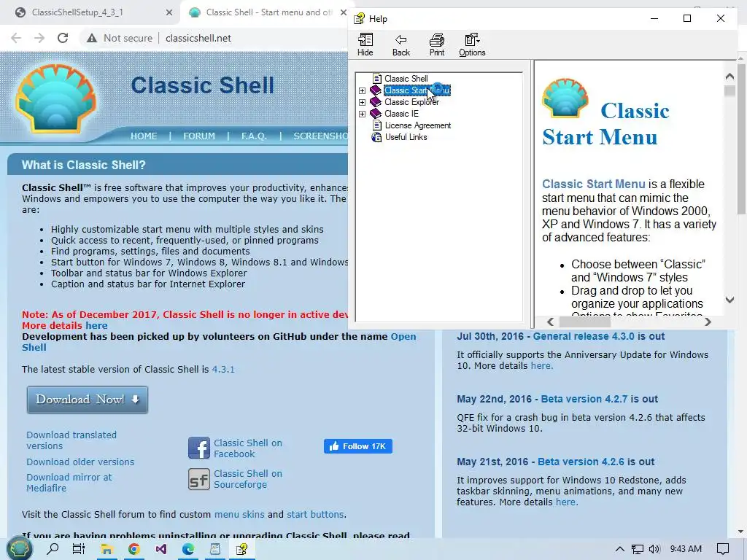Expand the Classic Explorer node
Screen dimensions: 747x560
tap(362, 102)
